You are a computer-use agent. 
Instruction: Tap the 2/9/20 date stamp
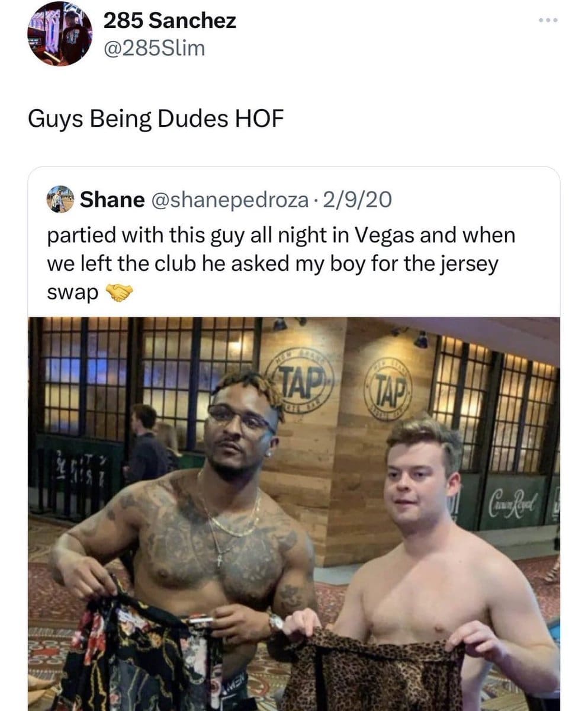358,200
